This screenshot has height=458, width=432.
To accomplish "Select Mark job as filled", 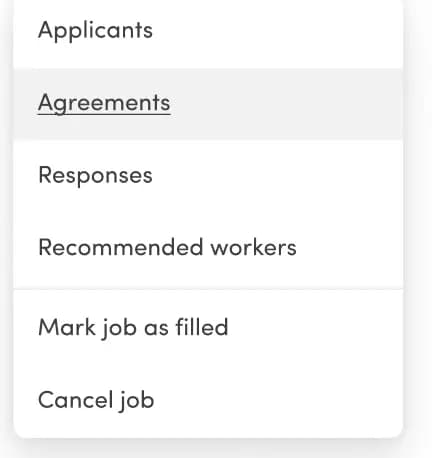I will (208, 327).
